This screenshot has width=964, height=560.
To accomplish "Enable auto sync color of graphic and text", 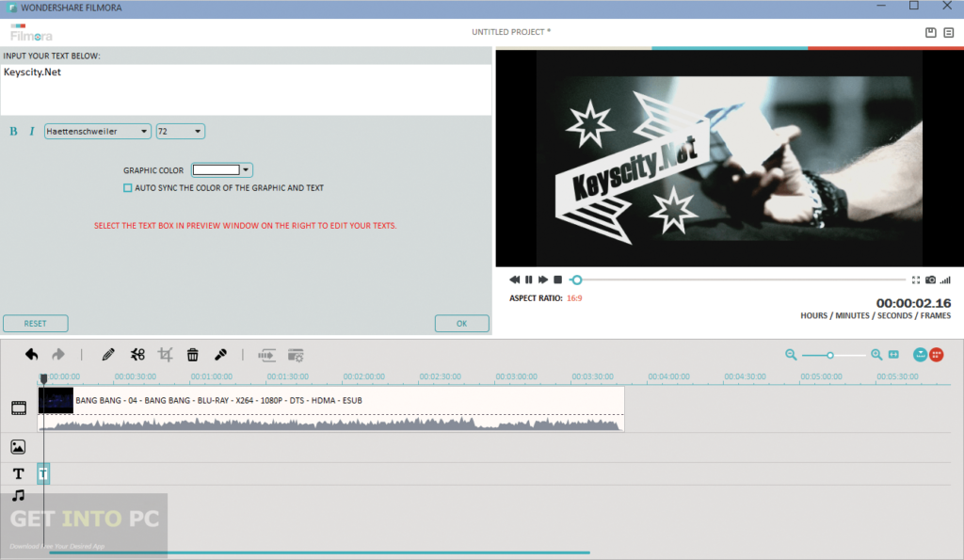I will point(127,188).
